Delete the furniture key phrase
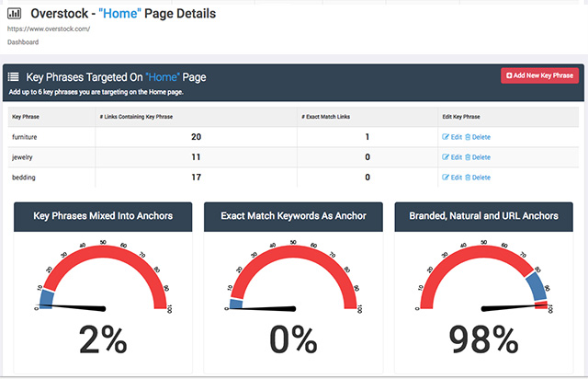This screenshot has height=379, width=588. (x=478, y=137)
